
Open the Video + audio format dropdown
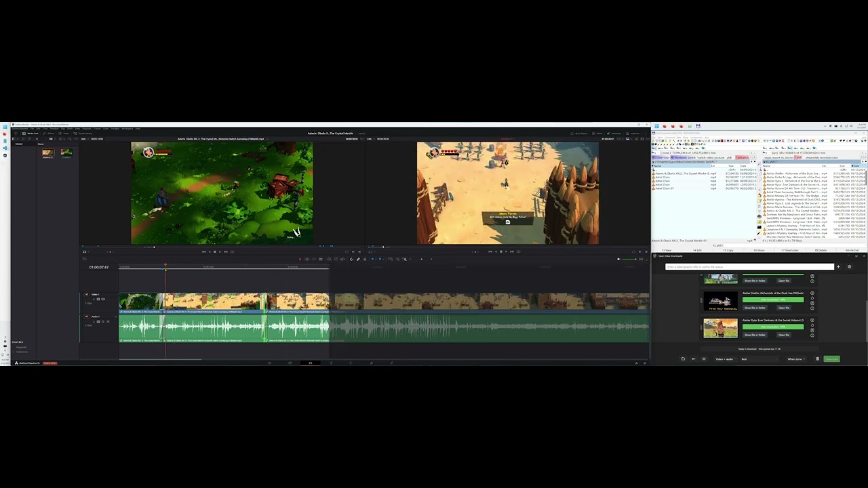[724, 359]
